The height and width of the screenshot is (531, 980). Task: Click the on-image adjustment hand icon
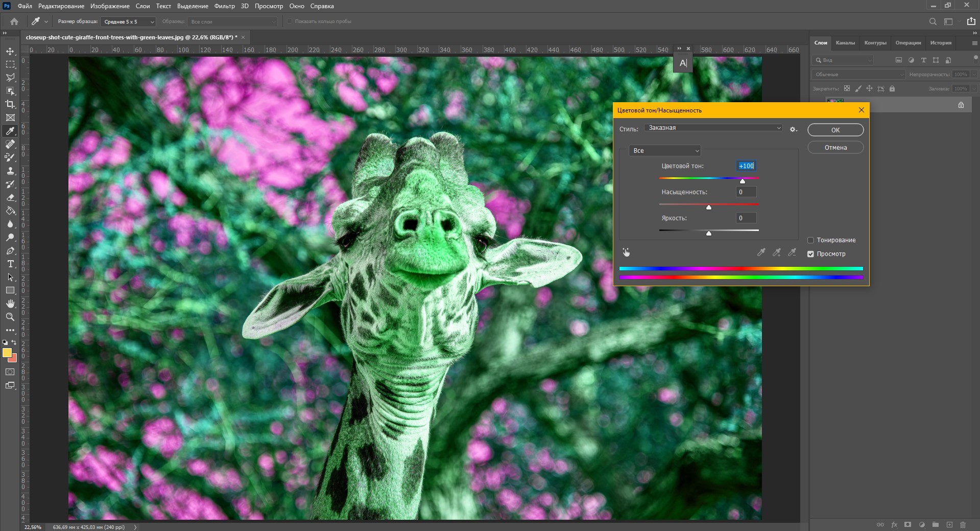[626, 252]
